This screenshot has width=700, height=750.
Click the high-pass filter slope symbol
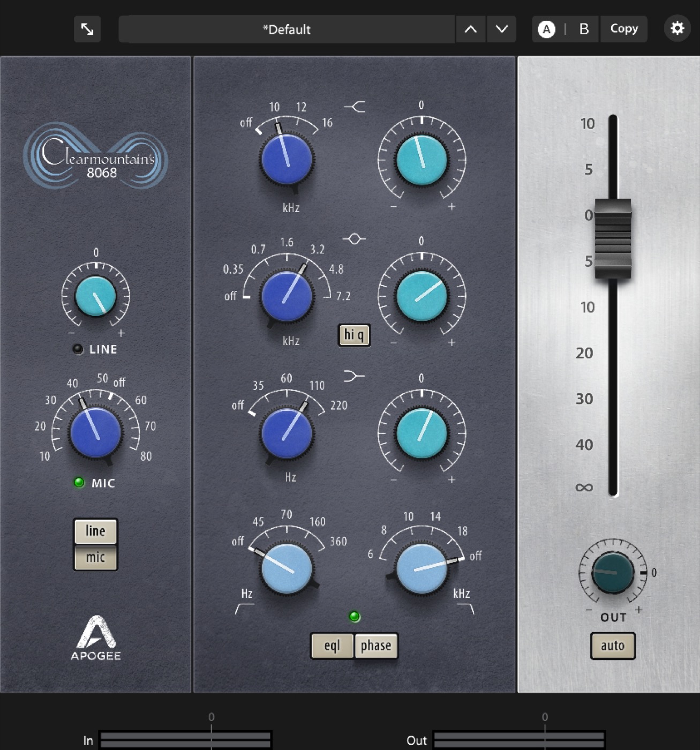click(245, 609)
